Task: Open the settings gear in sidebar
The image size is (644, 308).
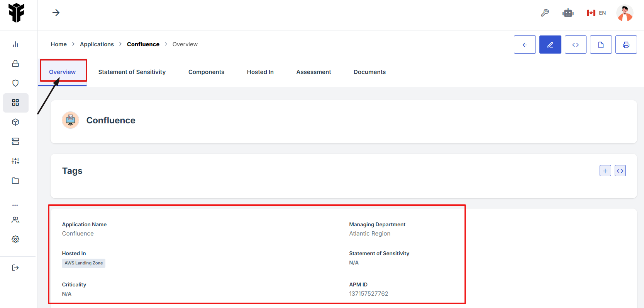Action: tap(15, 239)
